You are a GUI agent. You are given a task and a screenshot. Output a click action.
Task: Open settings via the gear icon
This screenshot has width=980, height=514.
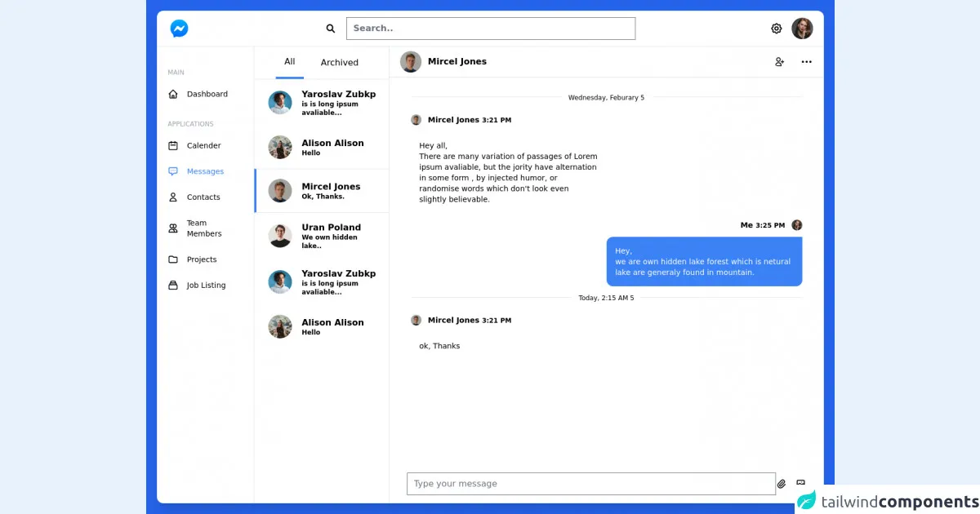click(776, 29)
